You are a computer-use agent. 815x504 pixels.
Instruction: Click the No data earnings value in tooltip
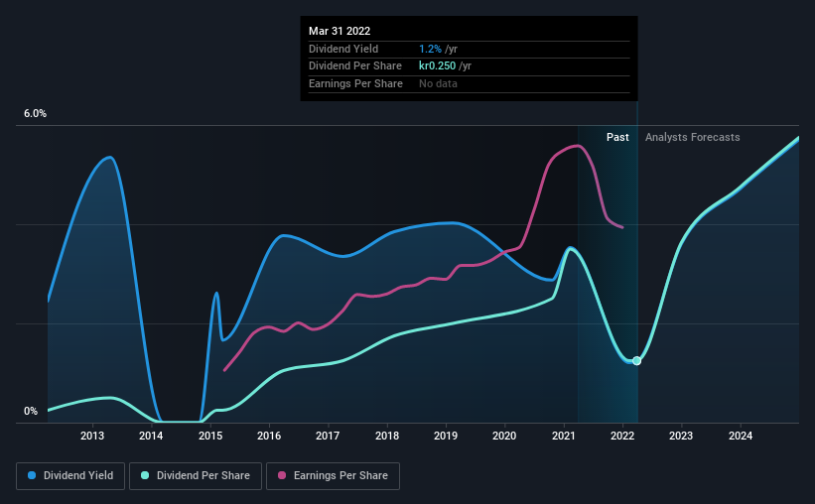[x=438, y=83]
